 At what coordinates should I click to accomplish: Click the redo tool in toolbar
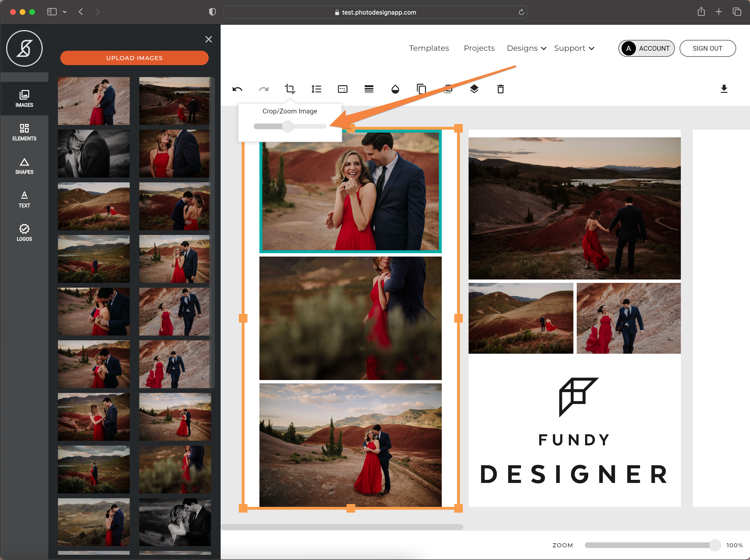tap(263, 89)
